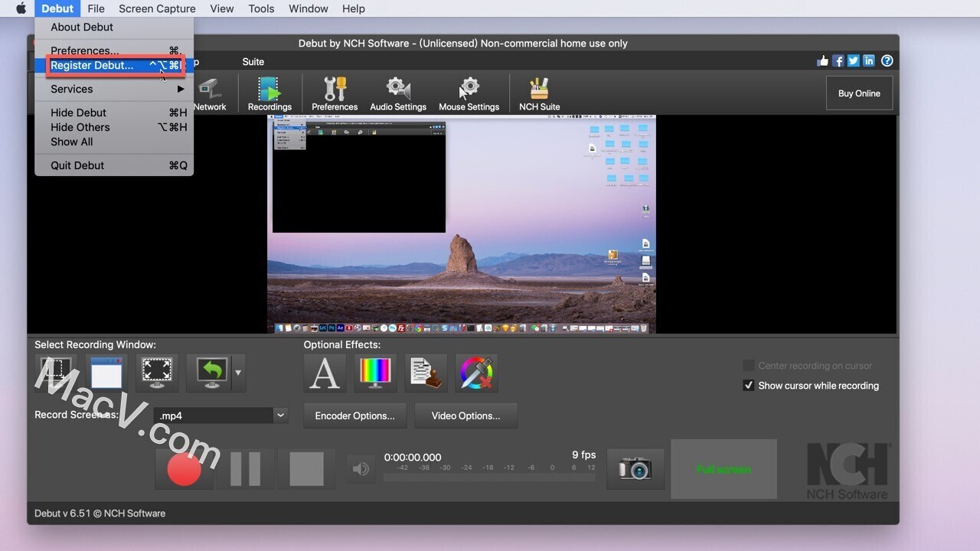Click the NCH Software logo

[x=848, y=471]
